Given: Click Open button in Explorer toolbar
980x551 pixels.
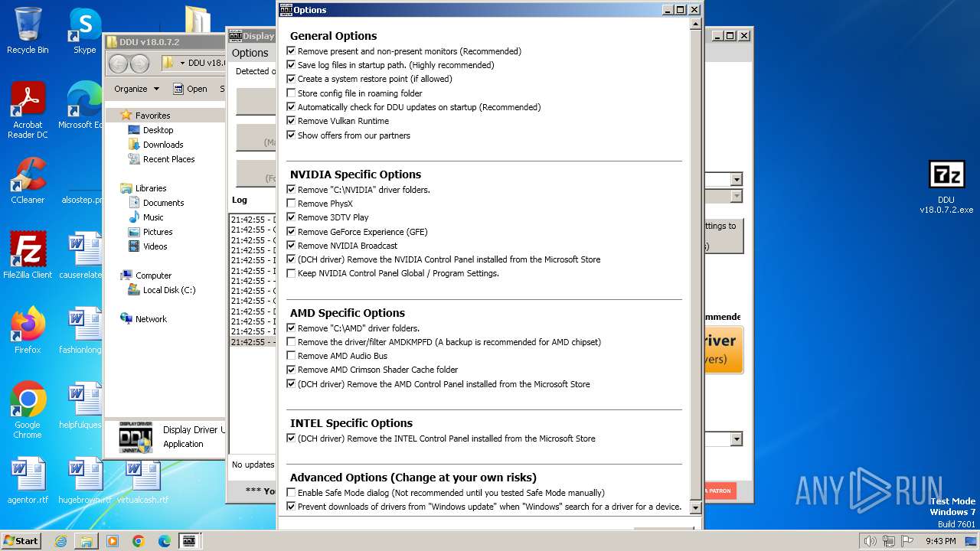Looking at the screenshot, I should [190, 89].
